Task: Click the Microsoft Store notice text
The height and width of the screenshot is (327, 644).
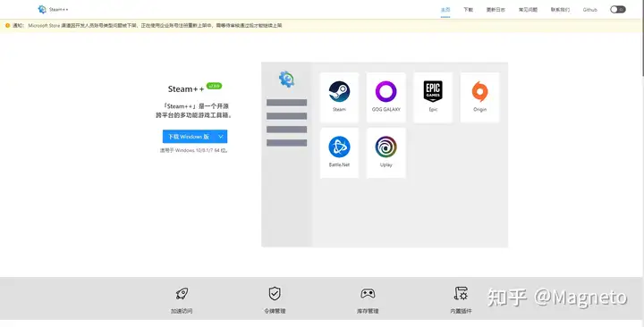Action: click(155, 25)
